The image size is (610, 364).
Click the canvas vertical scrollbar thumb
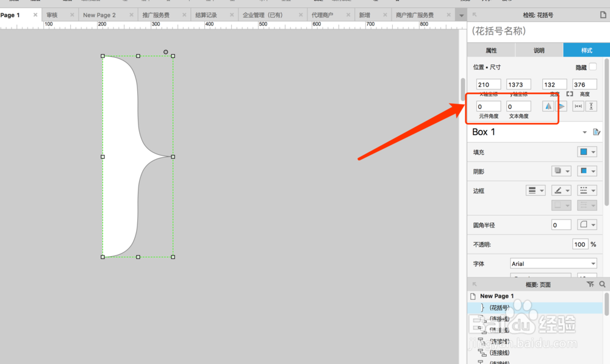click(463, 90)
